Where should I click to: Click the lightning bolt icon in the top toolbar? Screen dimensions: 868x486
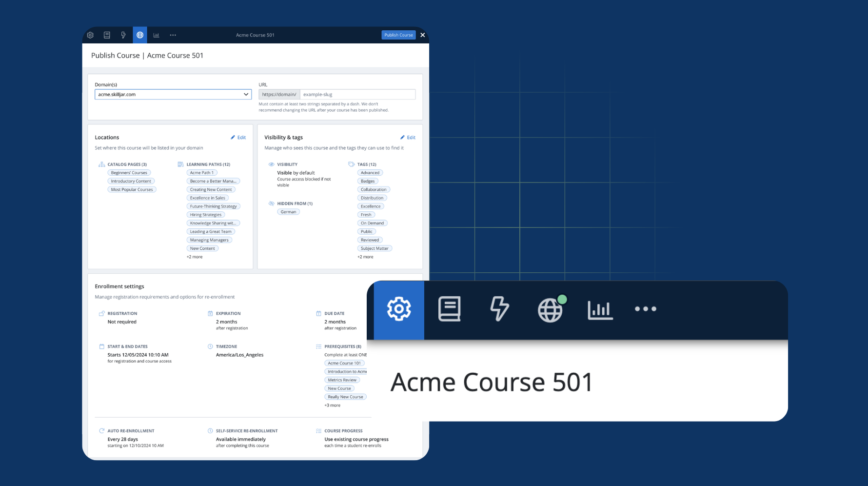click(123, 35)
